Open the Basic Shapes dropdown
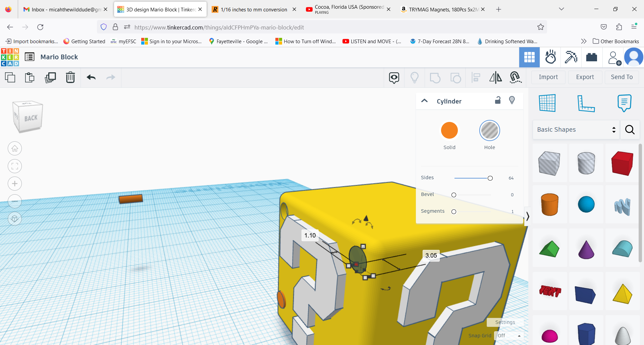This screenshot has height=345, width=644. pos(576,130)
